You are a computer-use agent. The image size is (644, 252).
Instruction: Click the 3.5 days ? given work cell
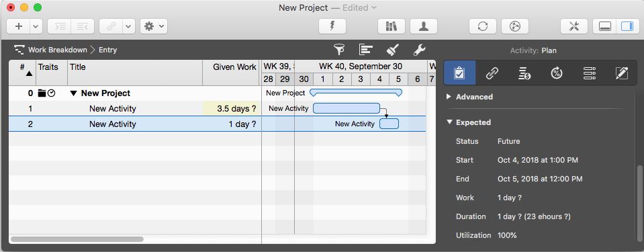pyautogui.click(x=232, y=109)
